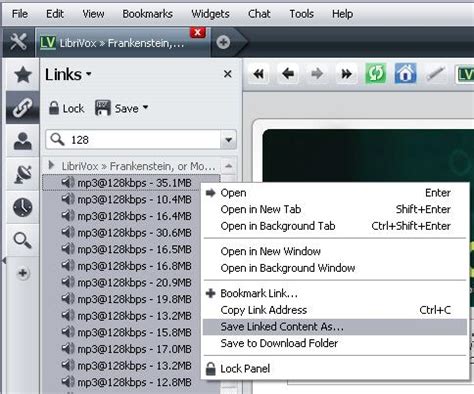Select link mp3@128kbps - 19.8MB
The width and height of the screenshot is (474, 394).
click(x=131, y=299)
